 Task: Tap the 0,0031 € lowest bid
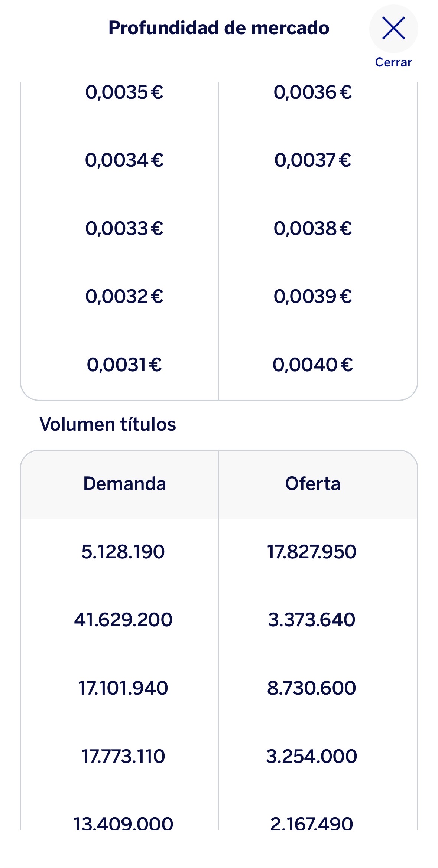click(124, 365)
